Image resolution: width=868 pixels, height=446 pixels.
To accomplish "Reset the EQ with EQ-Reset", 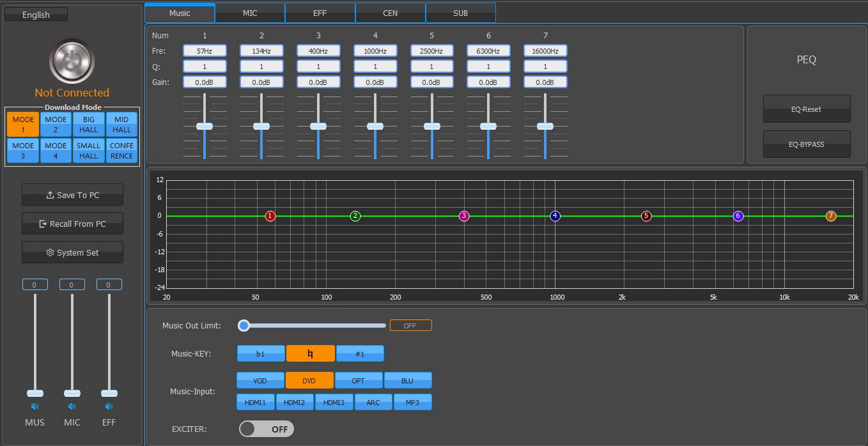I will click(807, 109).
